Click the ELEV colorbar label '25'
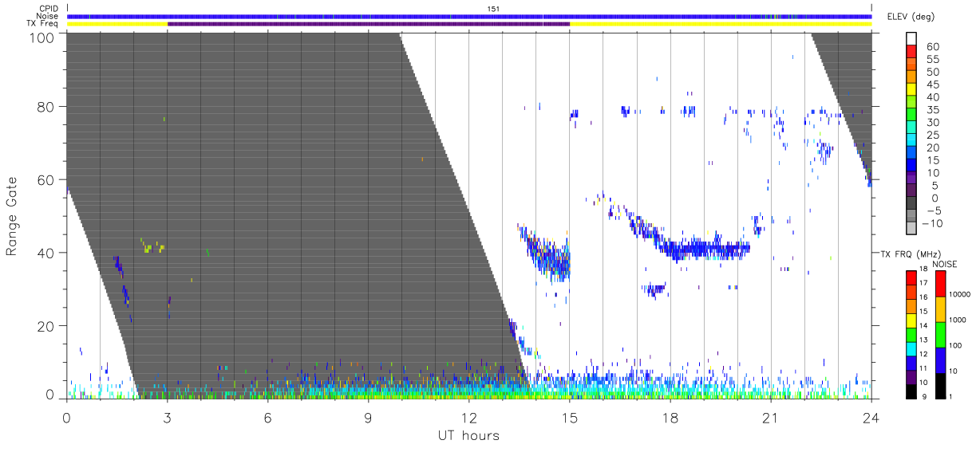 [934, 136]
